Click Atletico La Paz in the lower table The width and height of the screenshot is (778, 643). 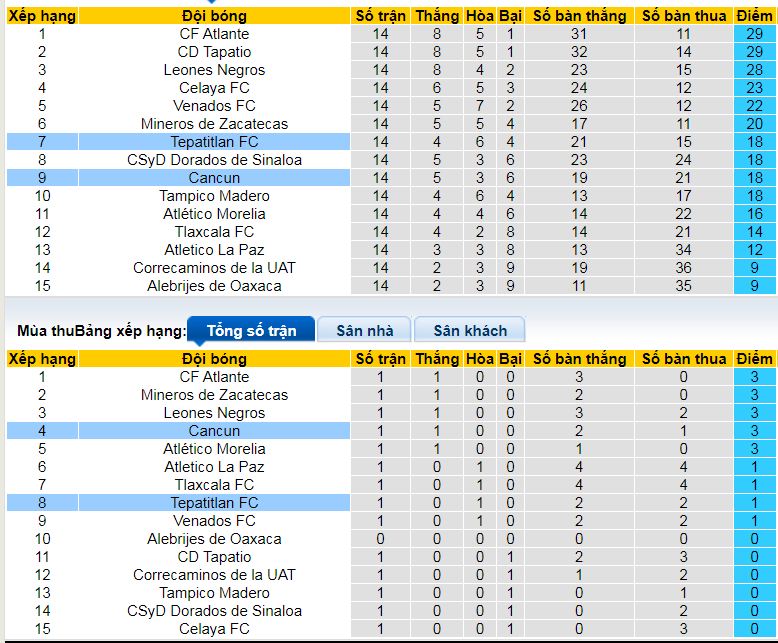pyautogui.click(x=214, y=467)
